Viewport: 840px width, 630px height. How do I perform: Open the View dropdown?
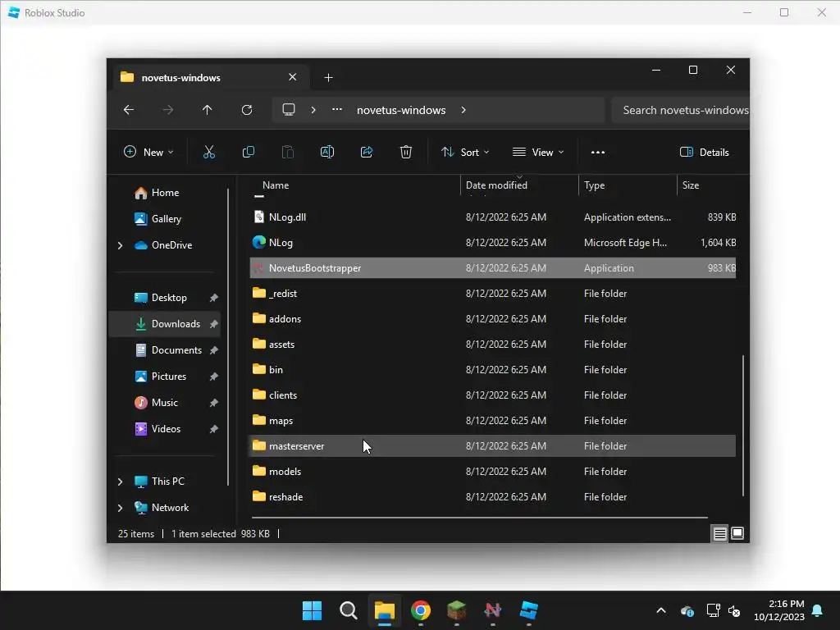pyautogui.click(x=538, y=152)
